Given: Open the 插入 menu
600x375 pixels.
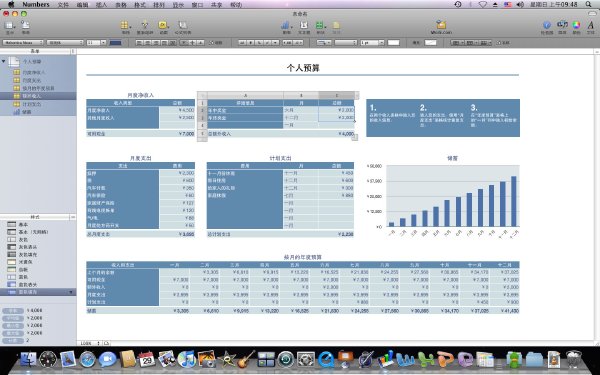Looking at the screenshot, I should click(101, 5).
